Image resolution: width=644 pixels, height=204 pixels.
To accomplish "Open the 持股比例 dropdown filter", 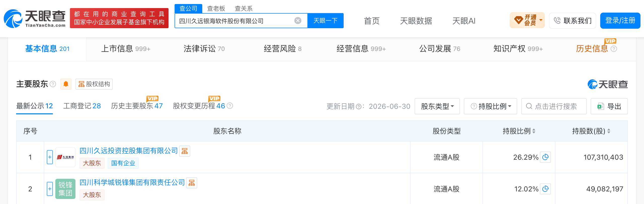I will [491, 106].
